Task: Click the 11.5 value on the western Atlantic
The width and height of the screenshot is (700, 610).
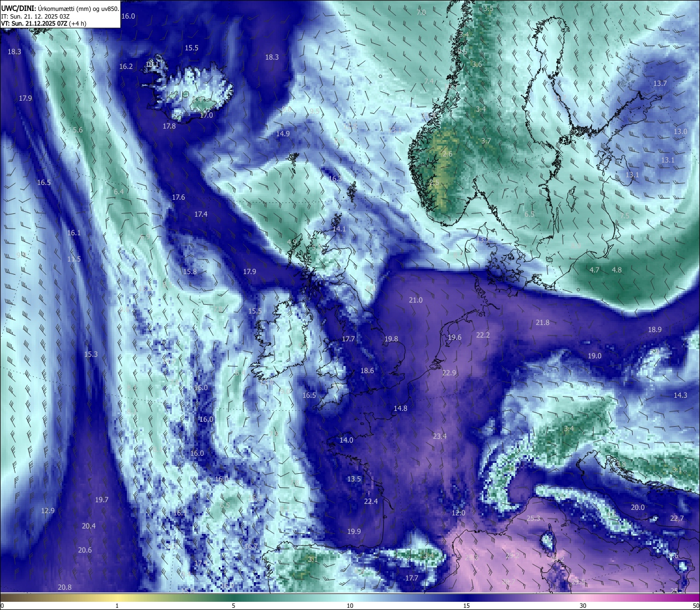Action: pos(74,259)
